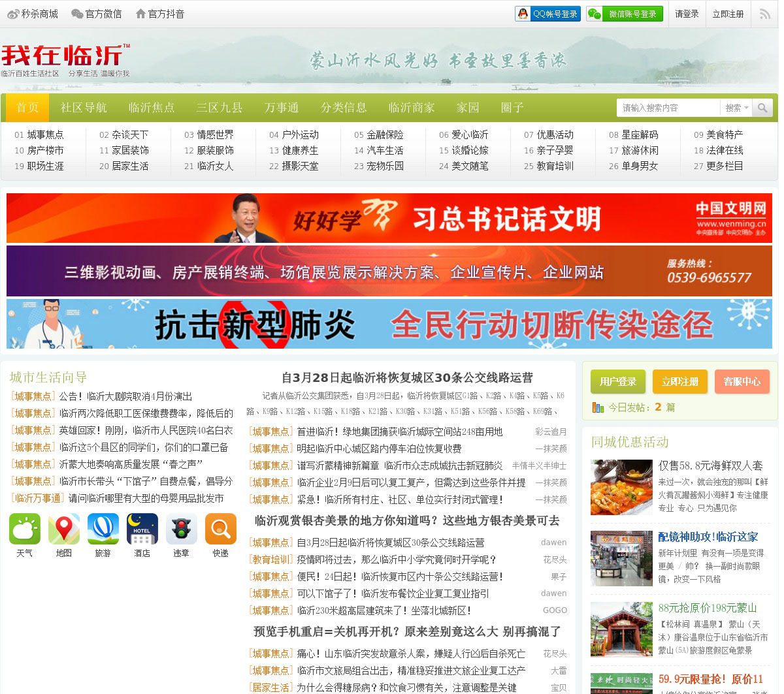This screenshot has height=694, width=784.
Task: Open headline 自3月28日起临沂将恢复城区30条公交线路运营
Action: (407, 377)
